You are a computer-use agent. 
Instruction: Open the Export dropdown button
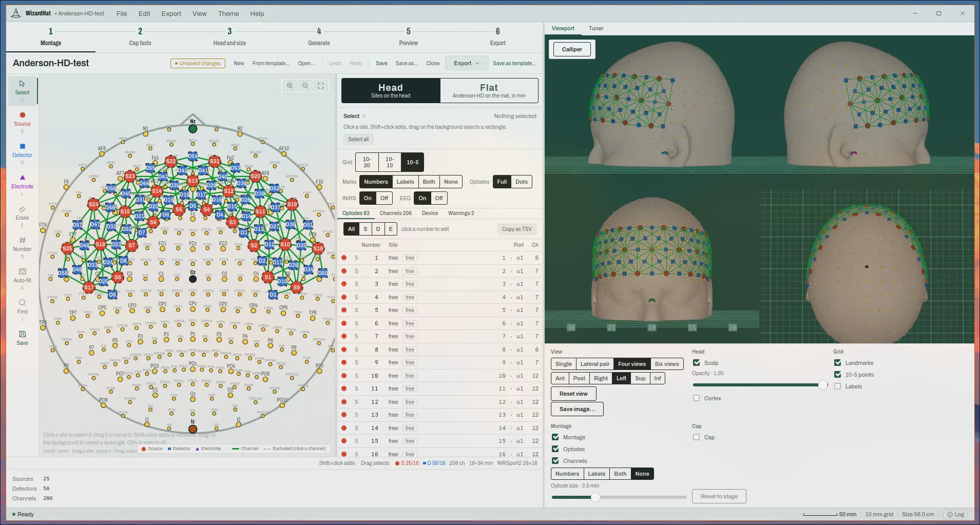coord(466,63)
